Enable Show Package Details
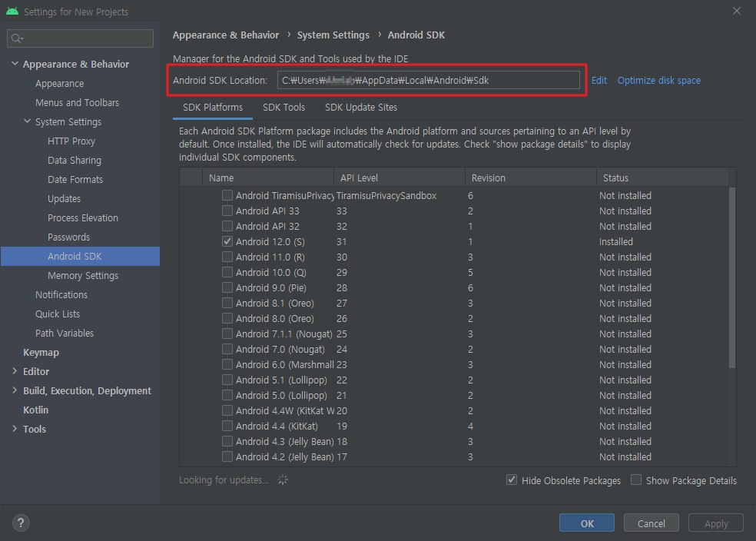The width and height of the screenshot is (756, 541). coord(636,480)
